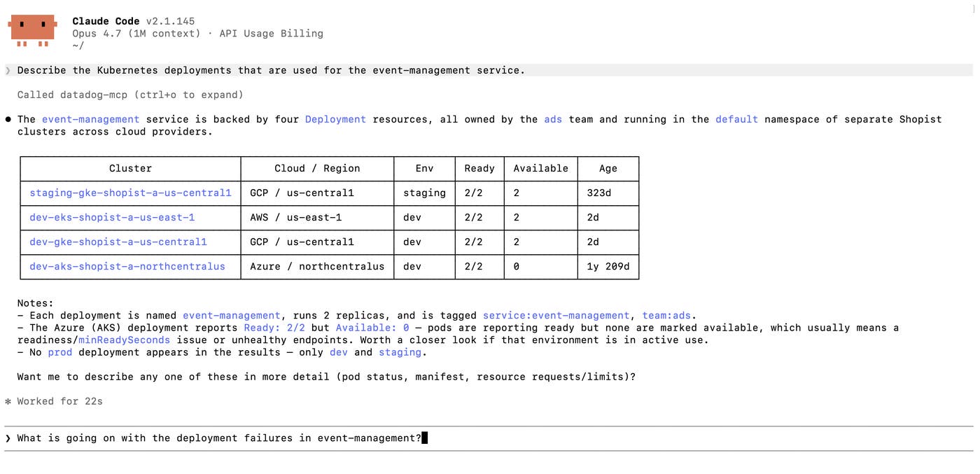Expand the 'Called datadog-mcp' tool call line
Viewport: 980px width, 474px height.
[130, 95]
